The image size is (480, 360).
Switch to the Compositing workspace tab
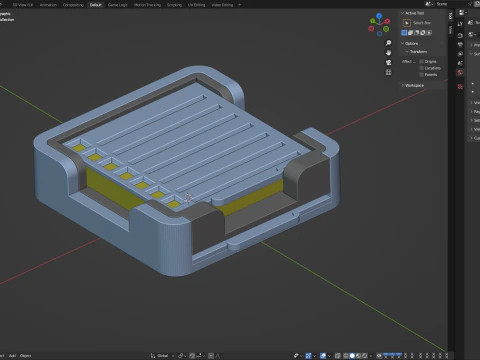point(73,5)
